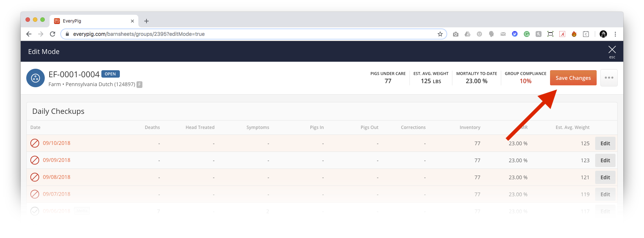Screen dimensions: 644x238
Task: Click the browser back arrow
Action: (x=29, y=34)
